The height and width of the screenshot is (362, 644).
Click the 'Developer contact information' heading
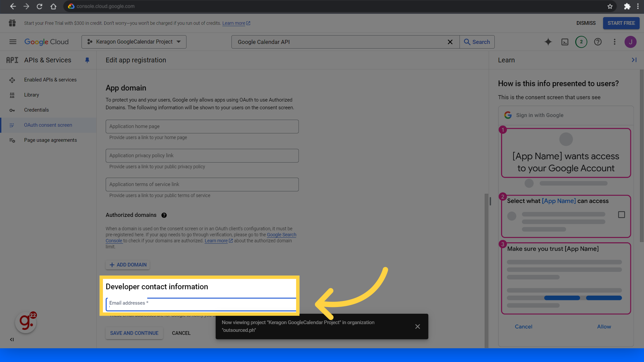(x=157, y=287)
